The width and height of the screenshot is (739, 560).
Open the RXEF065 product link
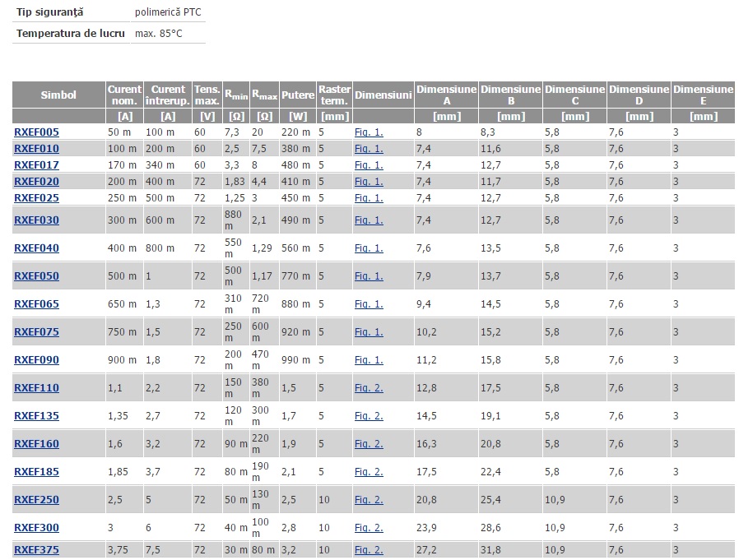(x=36, y=304)
